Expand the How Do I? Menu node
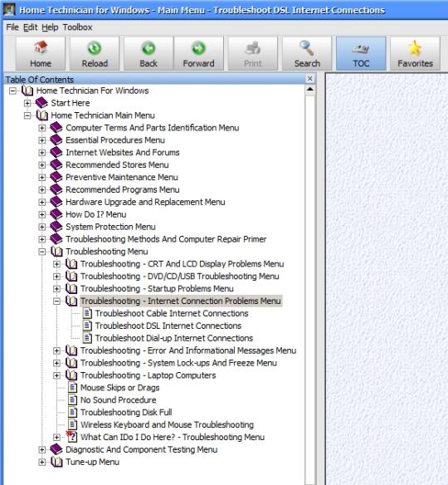Viewport: 448px width, 485px height. coord(42,214)
